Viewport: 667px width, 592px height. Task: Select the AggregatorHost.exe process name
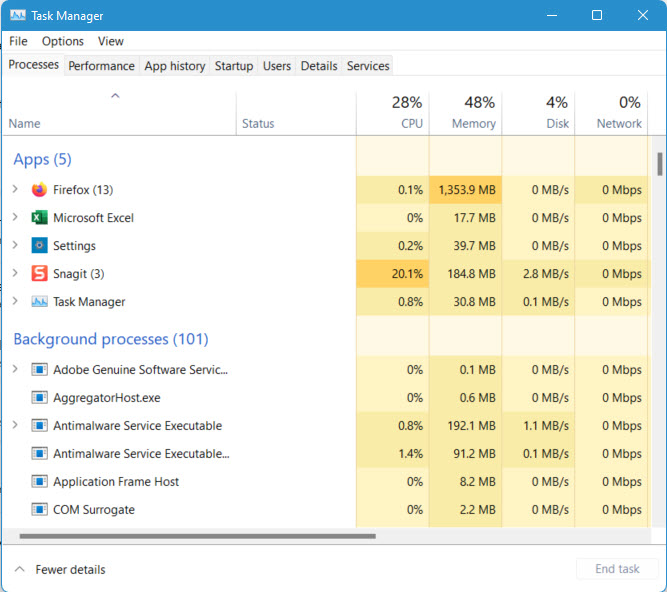(x=107, y=398)
